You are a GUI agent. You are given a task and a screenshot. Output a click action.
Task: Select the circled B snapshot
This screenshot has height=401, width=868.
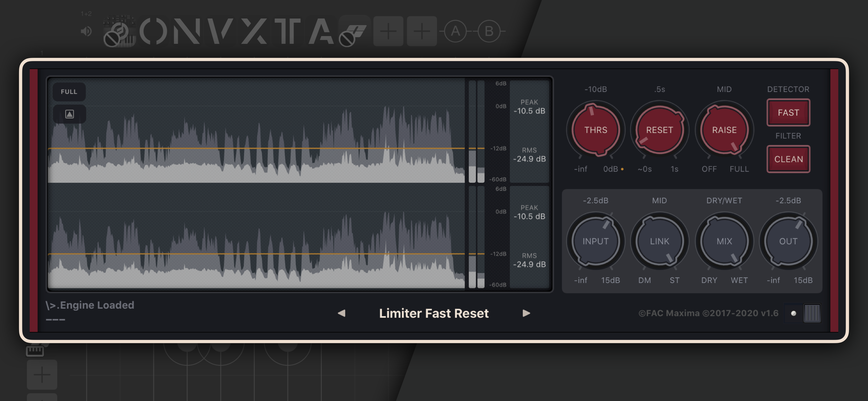point(489,31)
